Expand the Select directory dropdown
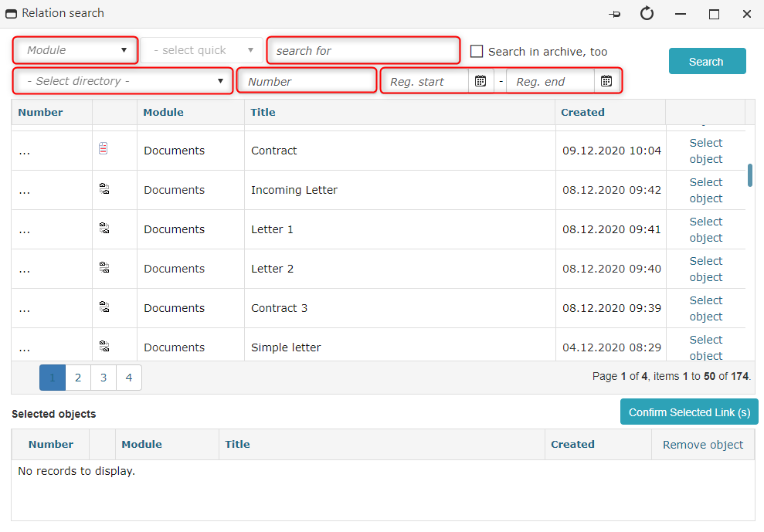 click(x=123, y=81)
